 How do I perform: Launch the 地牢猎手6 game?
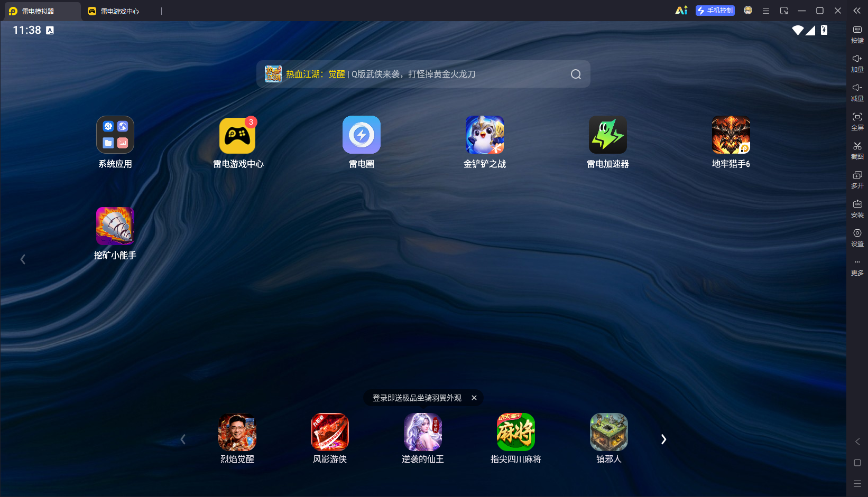731,135
